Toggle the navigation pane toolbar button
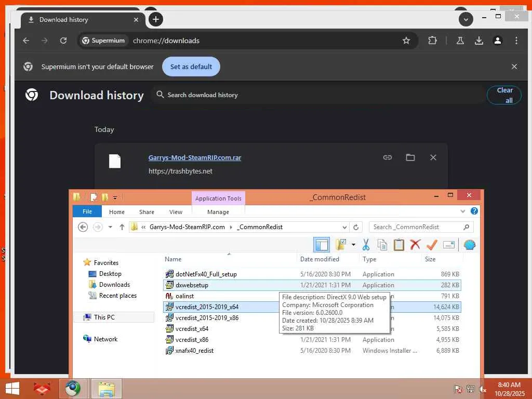 pyautogui.click(x=321, y=245)
